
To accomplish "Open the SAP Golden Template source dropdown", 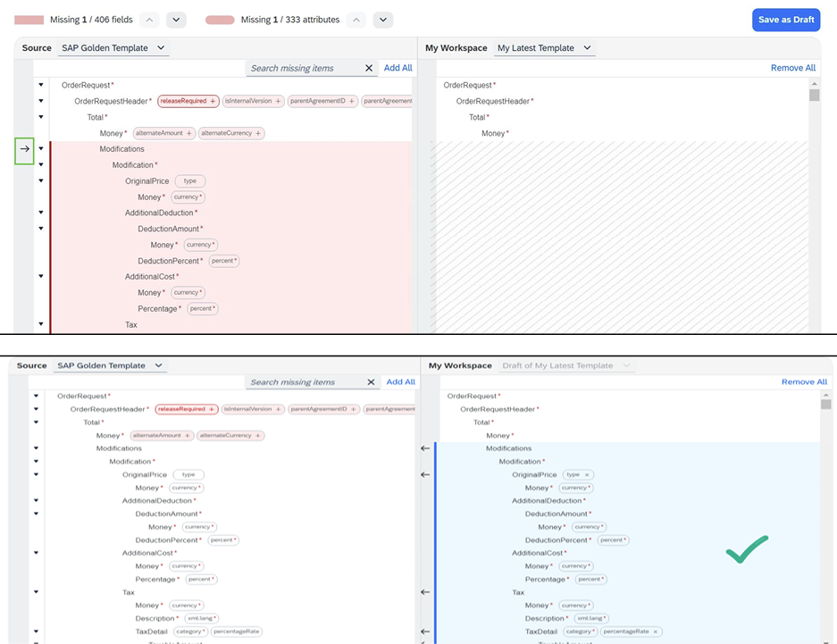I will click(113, 47).
